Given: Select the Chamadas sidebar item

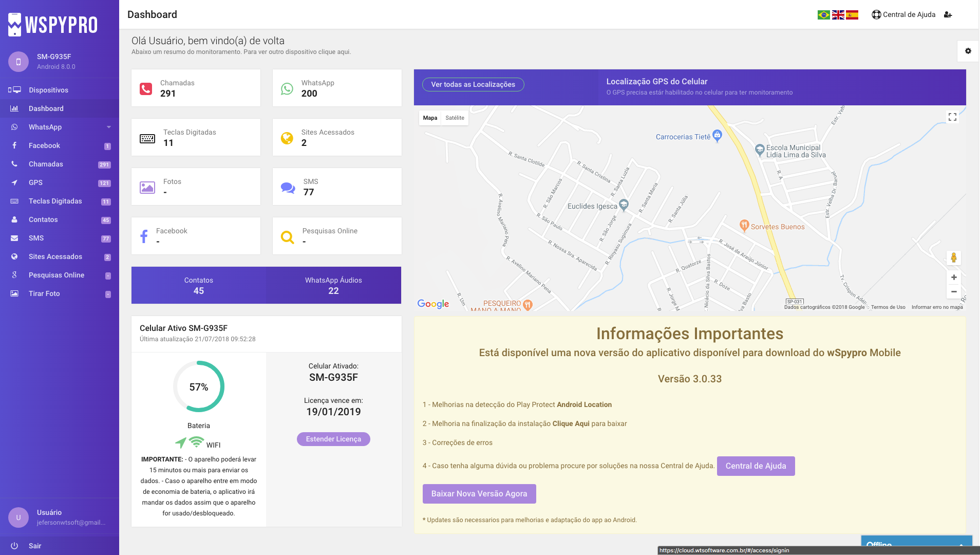Looking at the screenshot, I should (x=46, y=164).
